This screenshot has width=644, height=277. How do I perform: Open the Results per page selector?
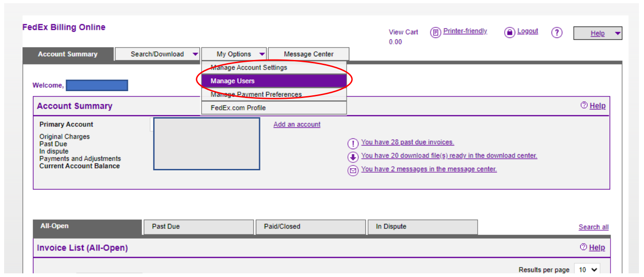coord(587,270)
